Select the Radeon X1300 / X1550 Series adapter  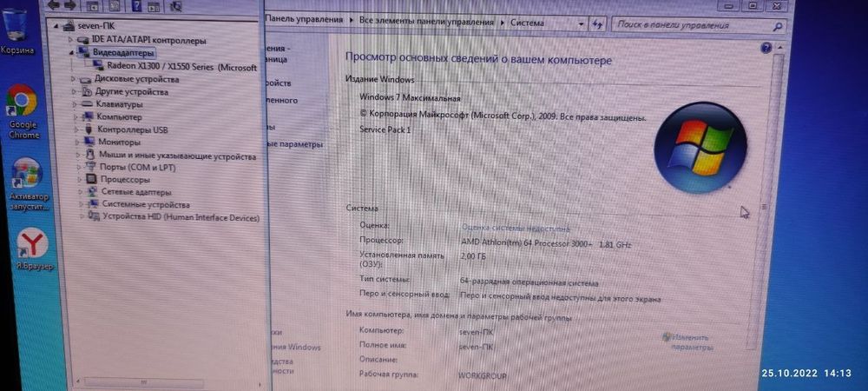(x=181, y=67)
